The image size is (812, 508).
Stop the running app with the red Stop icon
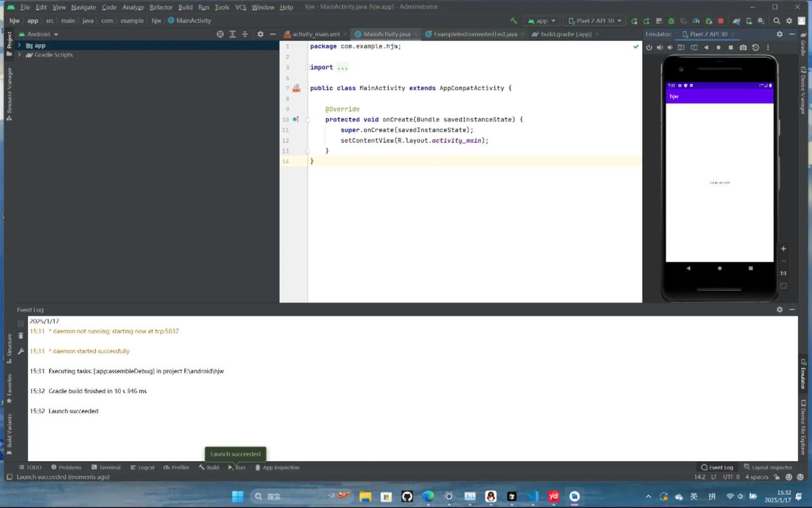pos(721,20)
